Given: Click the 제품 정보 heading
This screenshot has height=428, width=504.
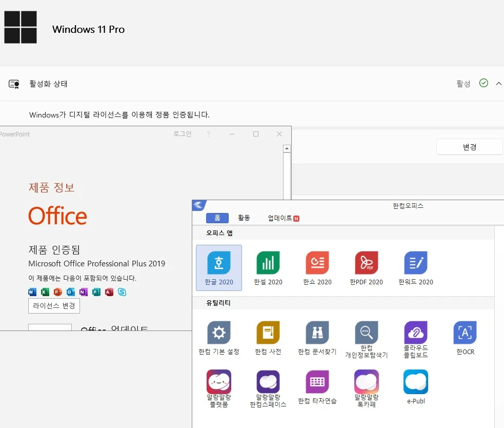Looking at the screenshot, I should 51,187.
